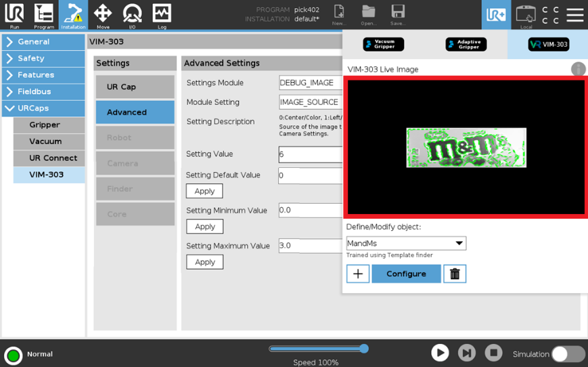This screenshot has width=588, height=367.
Task: Click the program name pick402
Action: pos(307,9)
